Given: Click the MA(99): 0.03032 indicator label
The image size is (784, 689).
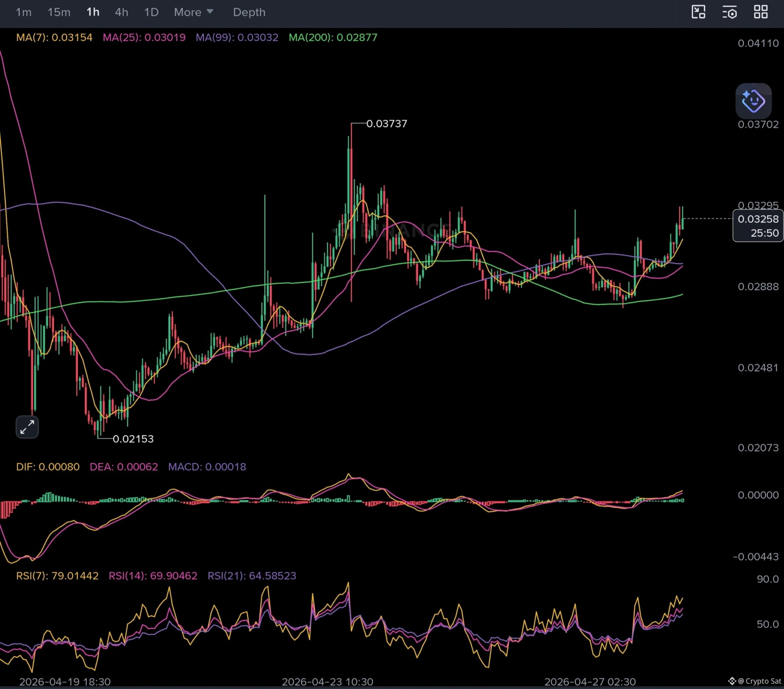Looking at the screenshot, I should click(x=237, y=38).
